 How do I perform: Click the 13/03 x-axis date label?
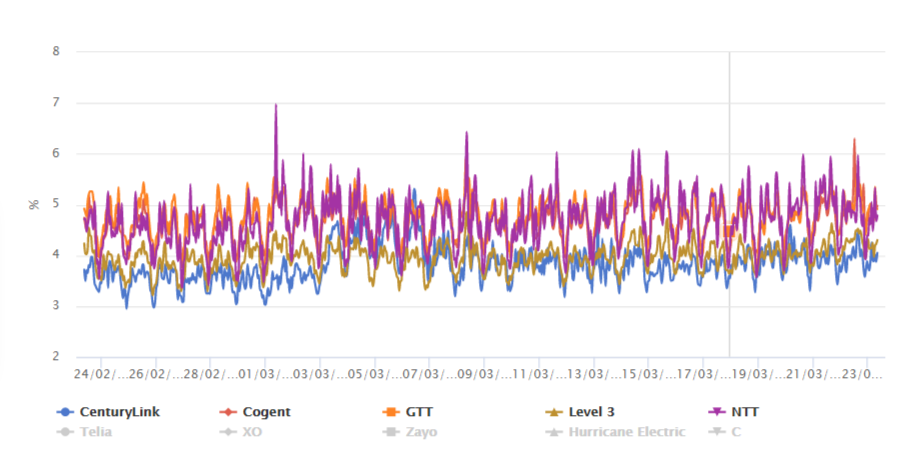593,375
